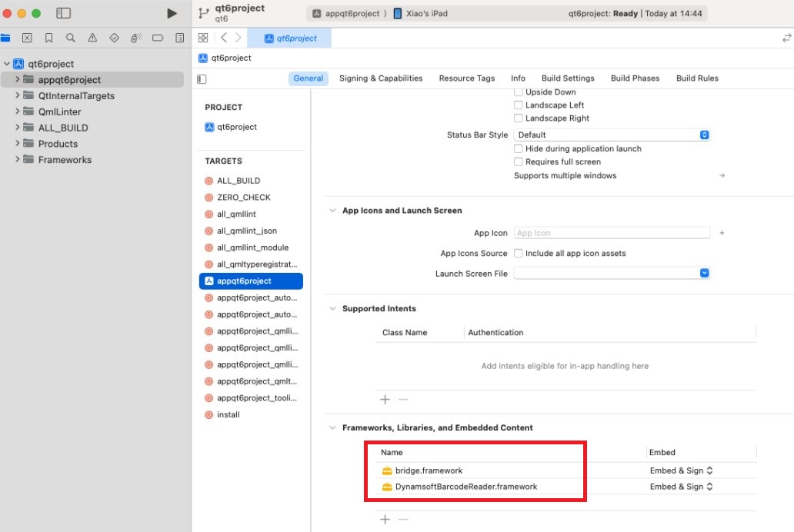Screen dimensions: 794x532
Task: Open the Issue navigator warning icon
Action: [92, 38]
